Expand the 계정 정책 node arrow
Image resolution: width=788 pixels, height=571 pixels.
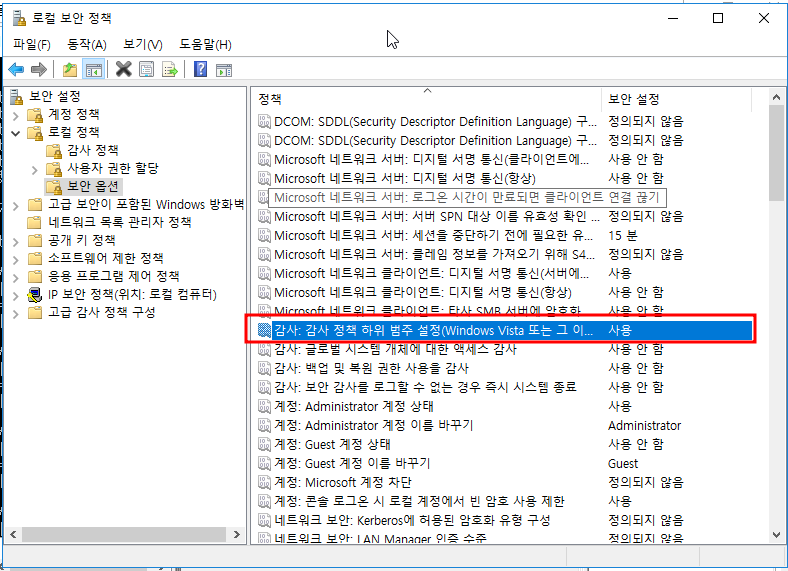pyautogui.click(x=16, y=116)
